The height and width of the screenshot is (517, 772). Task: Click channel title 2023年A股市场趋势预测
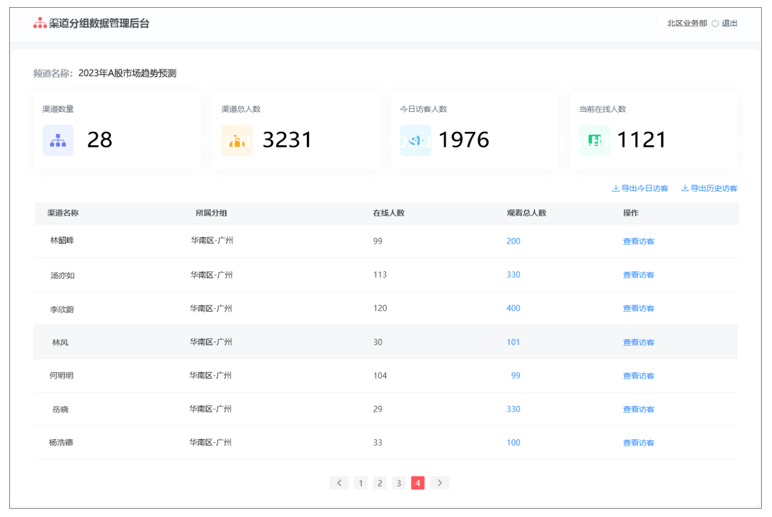click(128, 73)
